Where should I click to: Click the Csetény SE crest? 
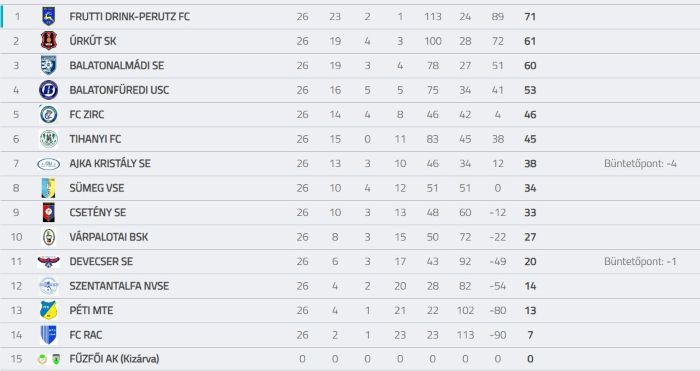[x=48, y=213]
